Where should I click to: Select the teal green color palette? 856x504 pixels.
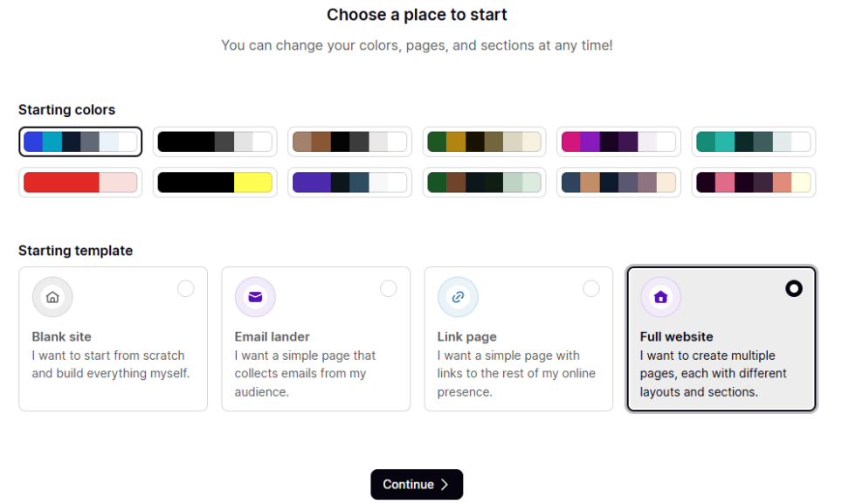pyautogui.click(x=753, y=142)
